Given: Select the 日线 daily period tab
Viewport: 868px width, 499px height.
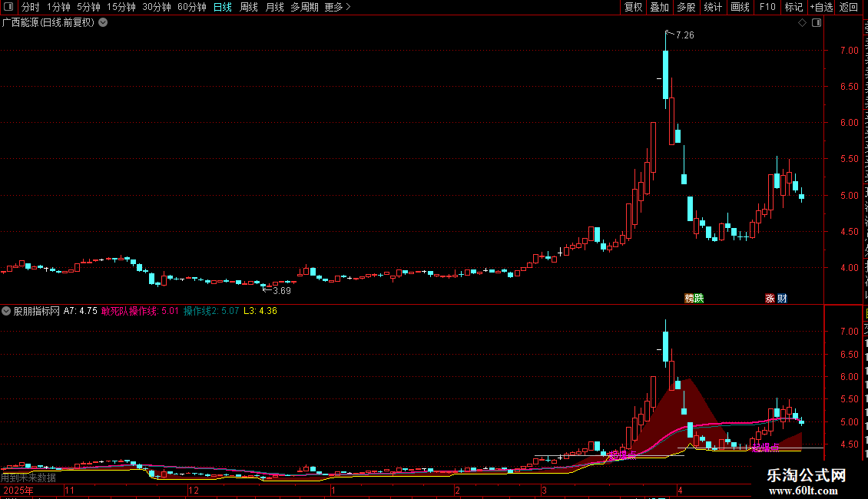Looking at the screenshot, I should pyautogui.click(x=223, y=7).
